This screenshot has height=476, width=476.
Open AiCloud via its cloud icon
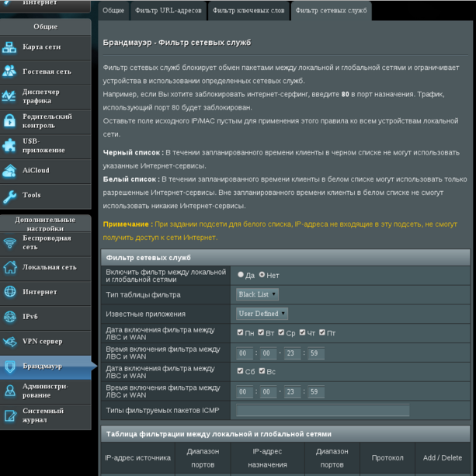10,170
